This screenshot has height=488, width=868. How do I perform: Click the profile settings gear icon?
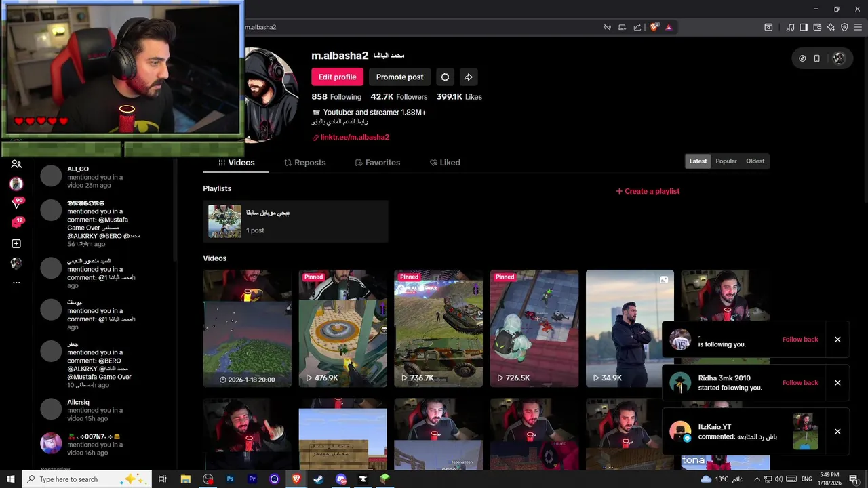[x=445, y=77]
